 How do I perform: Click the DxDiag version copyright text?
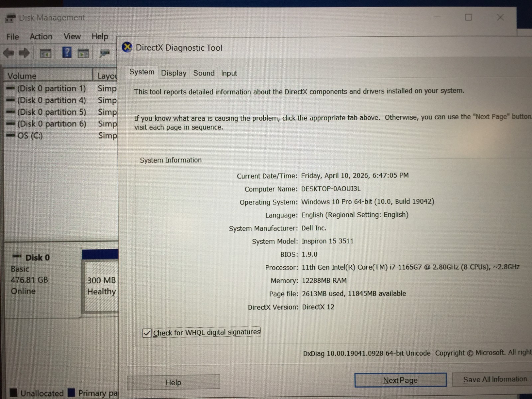pos(417,353)
